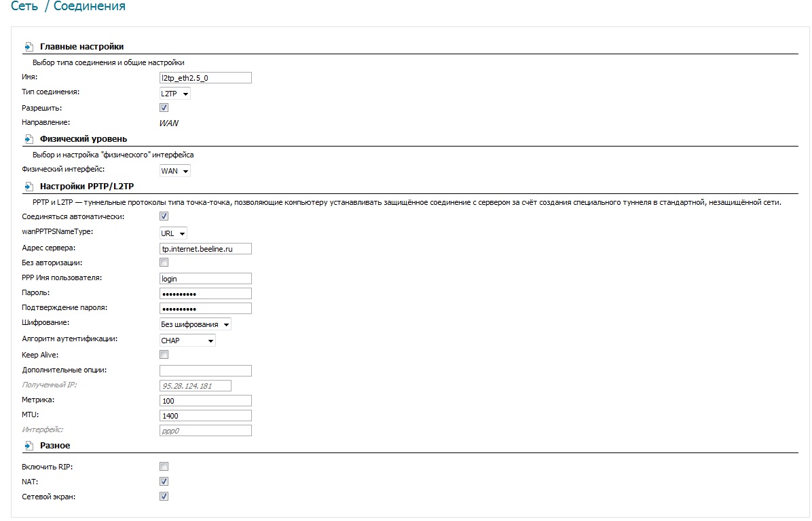Click the Направление label text
This screenshot has height=521, width=812.
pyautogui.click(x=45, y=123)
